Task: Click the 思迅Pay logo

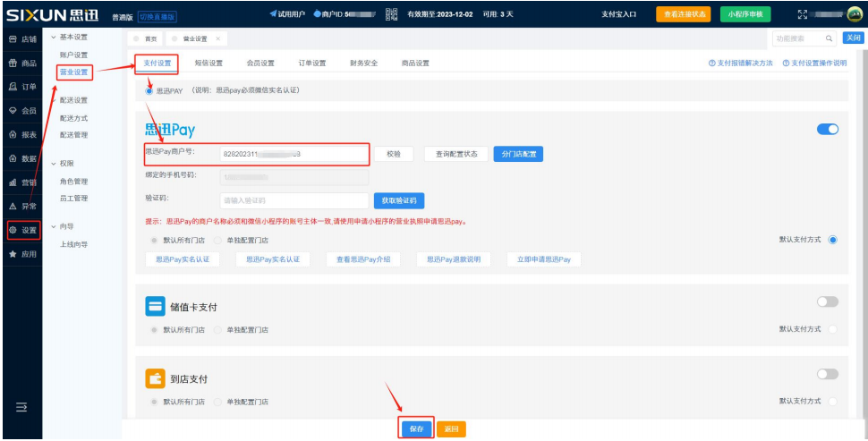Action: point(170,130)
